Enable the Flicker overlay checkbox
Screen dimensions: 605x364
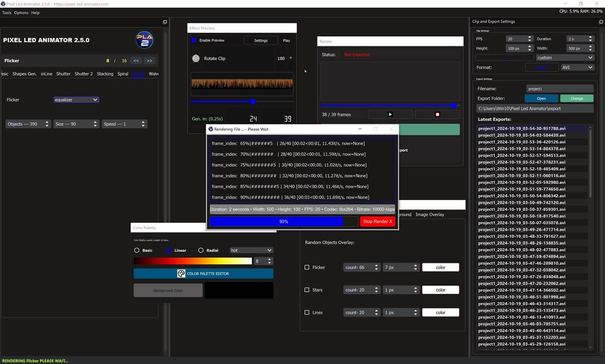coord(307,267)
